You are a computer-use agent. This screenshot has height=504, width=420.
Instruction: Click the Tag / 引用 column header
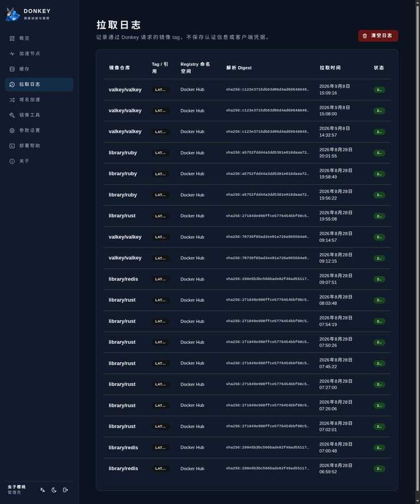[x=160, y=68]
